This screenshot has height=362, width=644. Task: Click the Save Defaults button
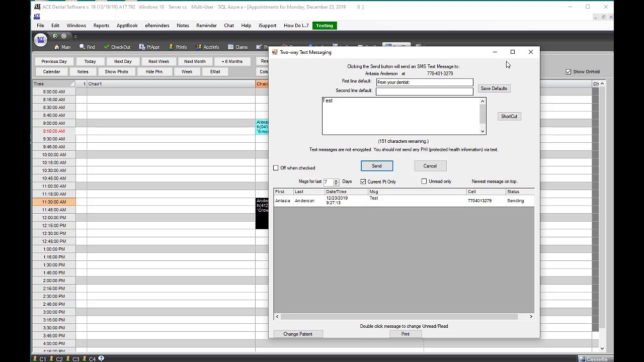pyautogui.click(x=494, y=88)
